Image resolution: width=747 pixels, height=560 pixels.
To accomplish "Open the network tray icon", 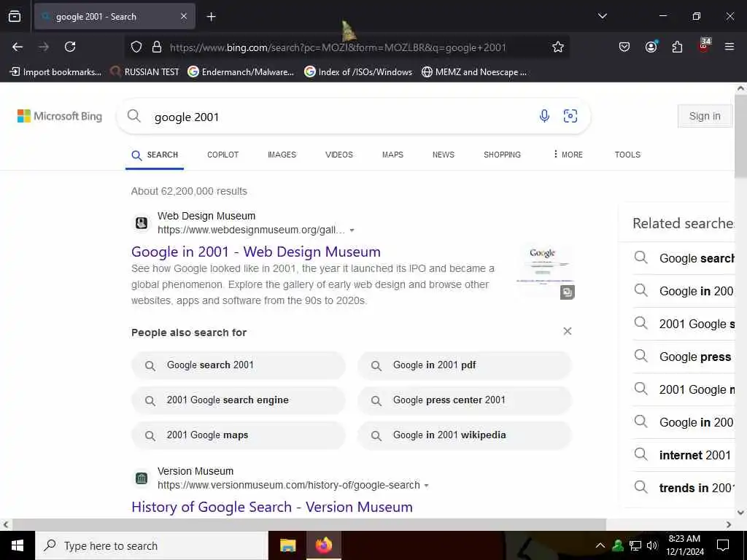I will tap(635, 545).
